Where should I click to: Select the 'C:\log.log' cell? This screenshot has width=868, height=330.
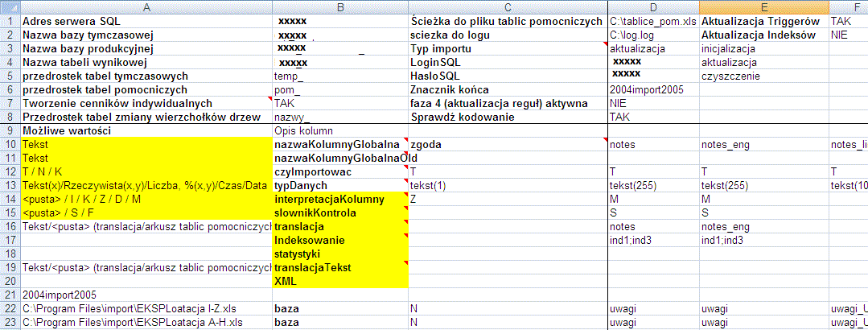click(653, 35)
